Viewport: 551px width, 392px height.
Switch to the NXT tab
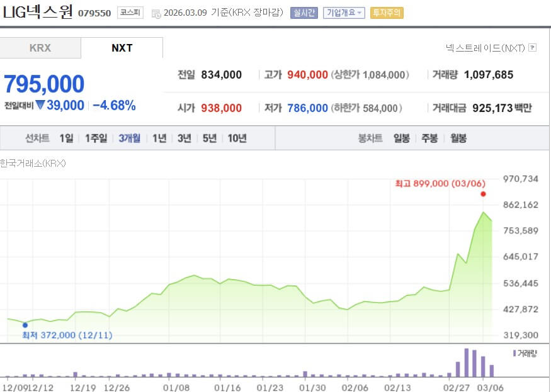(x=122, y=47)
